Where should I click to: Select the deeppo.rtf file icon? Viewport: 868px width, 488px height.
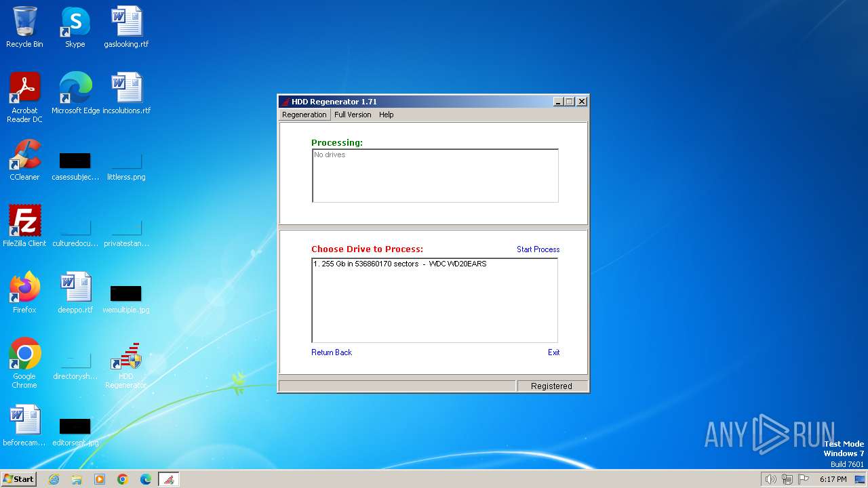(75, 293)
